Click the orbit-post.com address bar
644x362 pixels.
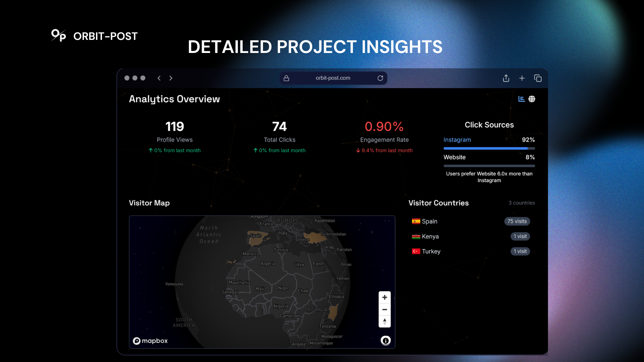(333, 78)
